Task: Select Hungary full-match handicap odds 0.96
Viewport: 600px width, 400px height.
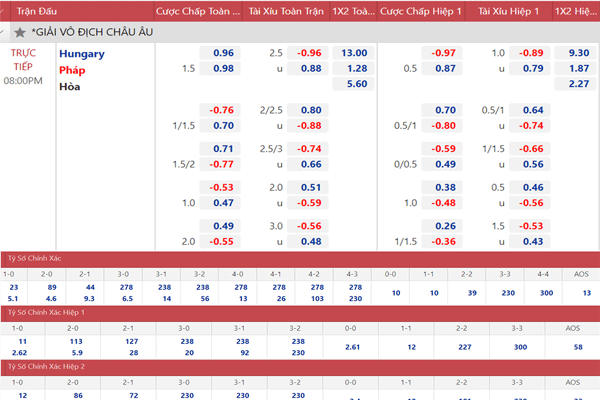Action: [223, 52]
